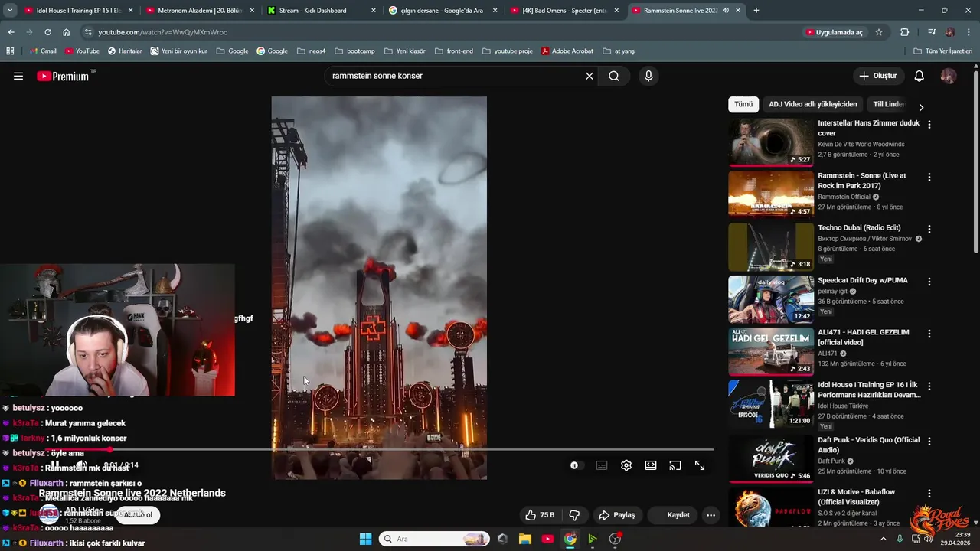The image size is (980, 551).
Task: Show more filter chips with right arrow
Action: pos(921,107)
